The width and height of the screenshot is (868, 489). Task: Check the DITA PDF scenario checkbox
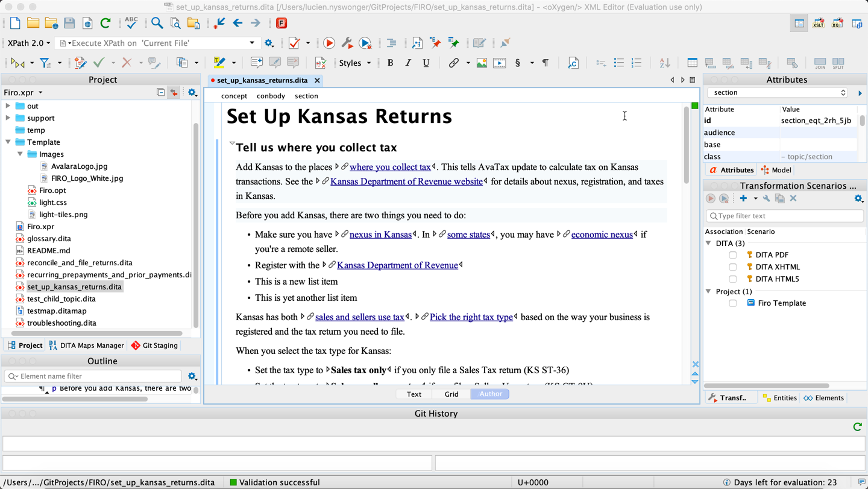pyautogui.click(x=733, y=255)
